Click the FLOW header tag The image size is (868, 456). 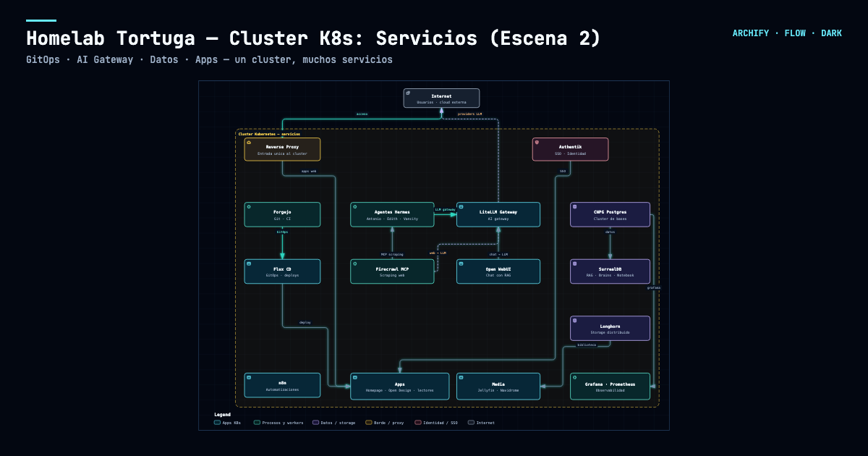click(x=795, y=33)
